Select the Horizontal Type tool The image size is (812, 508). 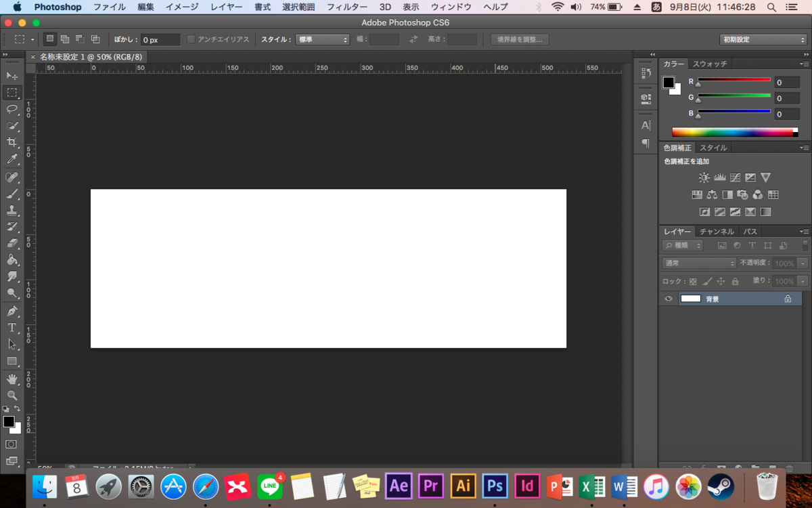(x=12, y=328)
